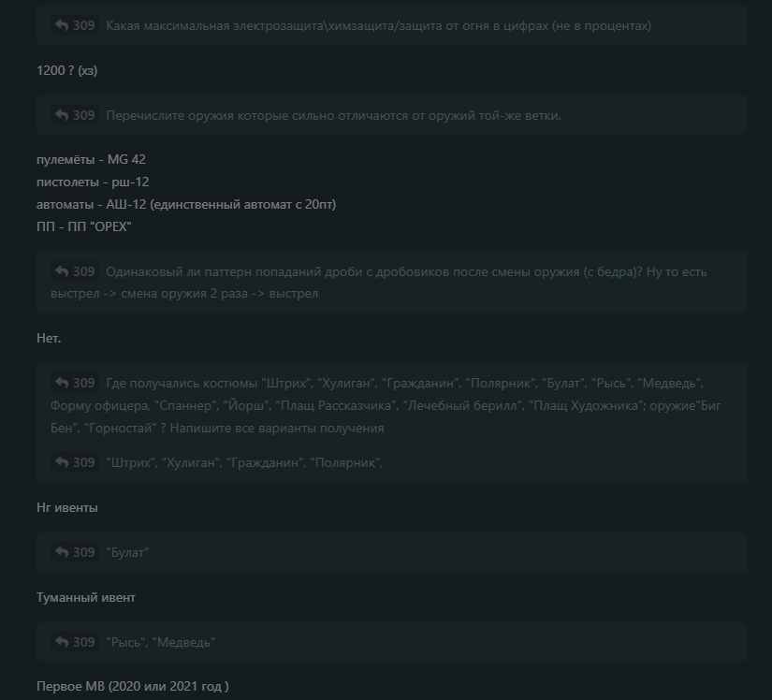Click reply arrow in 'Рысь, Медведь' quote
772x700 pixels.
[62, 642]
